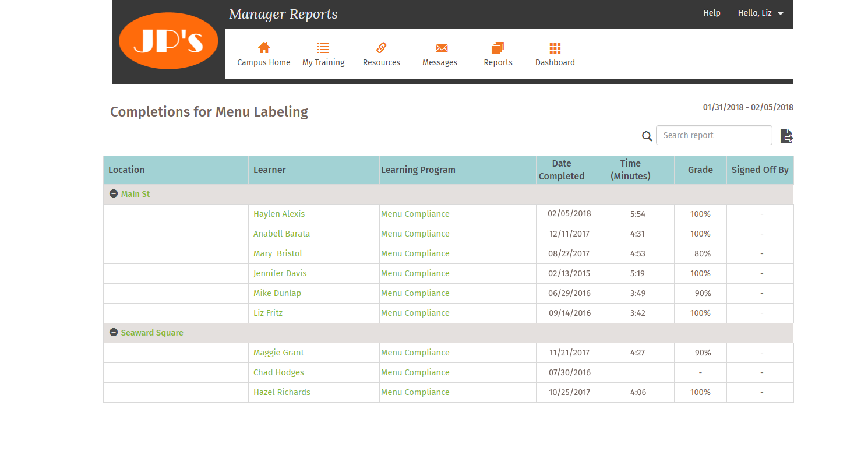Open learner Jennifer Davis
Screen dimensions: 868x451
280,273
